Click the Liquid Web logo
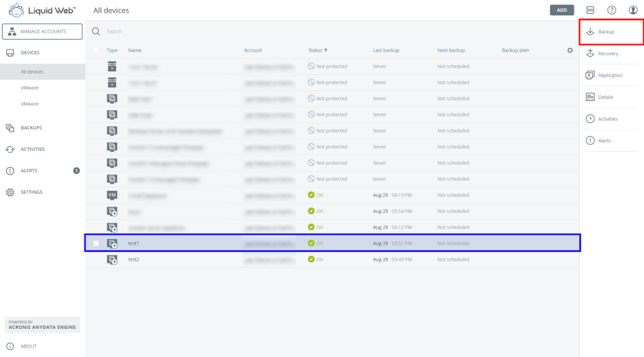 coord(42,10)
